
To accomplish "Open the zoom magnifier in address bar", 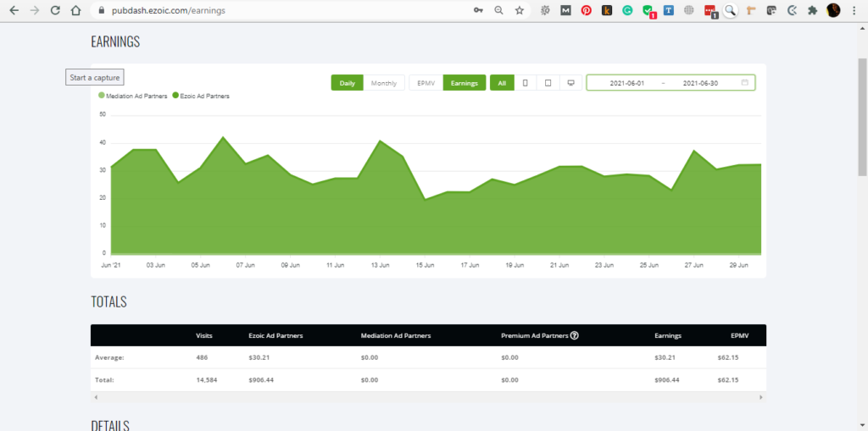I will (x=498, y=10).
